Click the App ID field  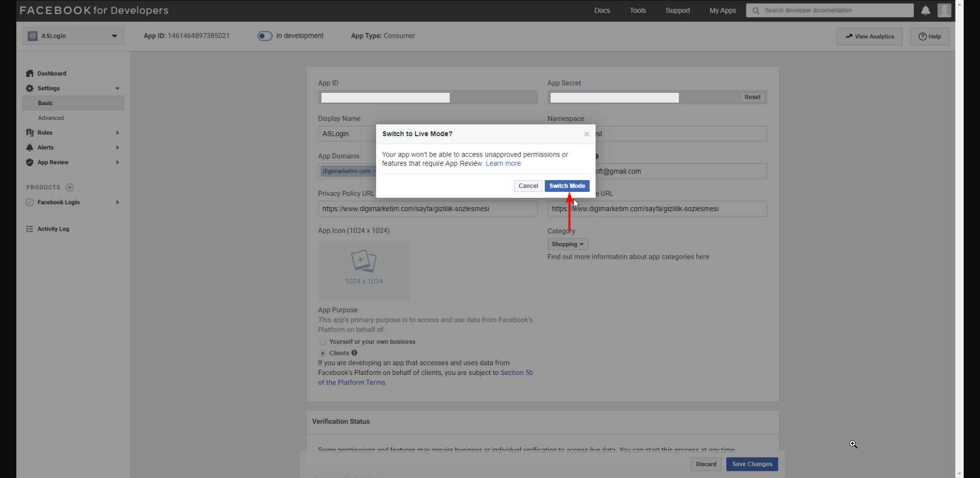(428, 97)
